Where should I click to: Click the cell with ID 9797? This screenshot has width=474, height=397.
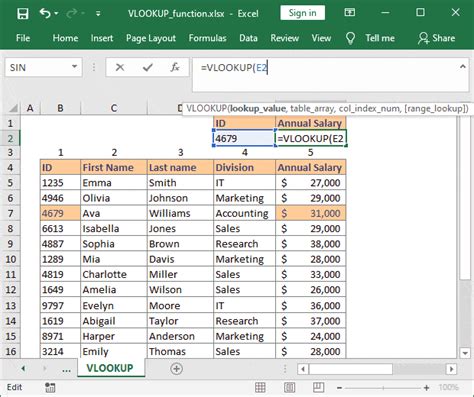tap(60, 305)
